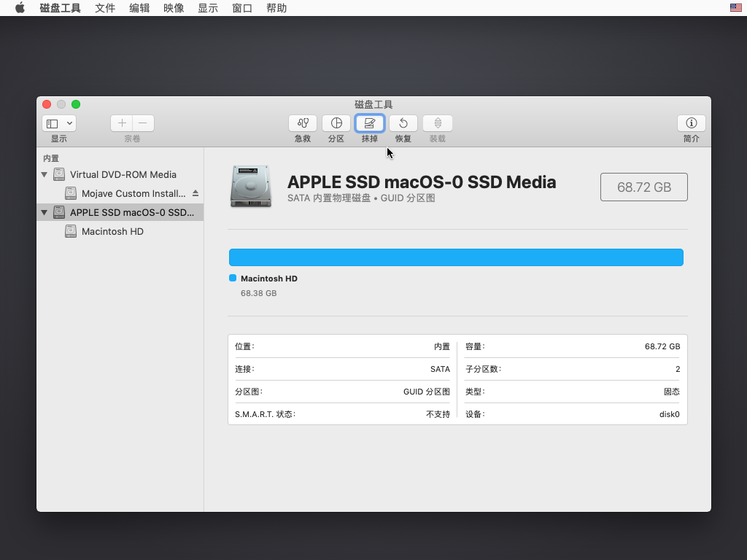The image size is (747, 560).
Task: Click the large hard drive image
Action: 251,187
